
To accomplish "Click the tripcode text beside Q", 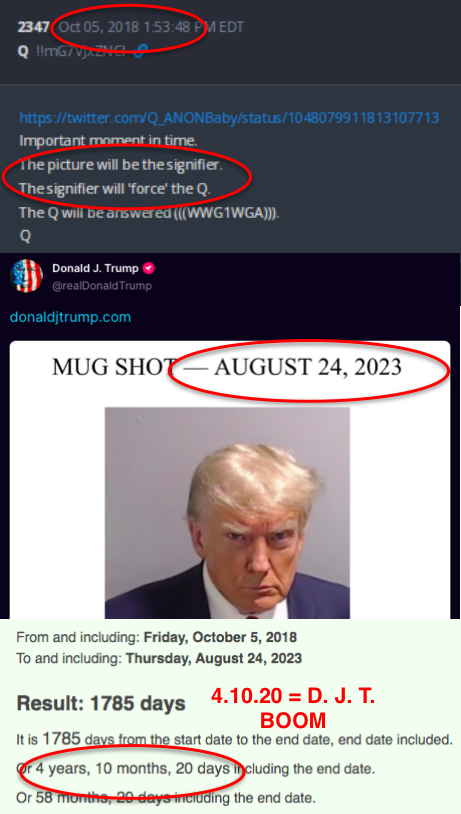I will [81, 51].
